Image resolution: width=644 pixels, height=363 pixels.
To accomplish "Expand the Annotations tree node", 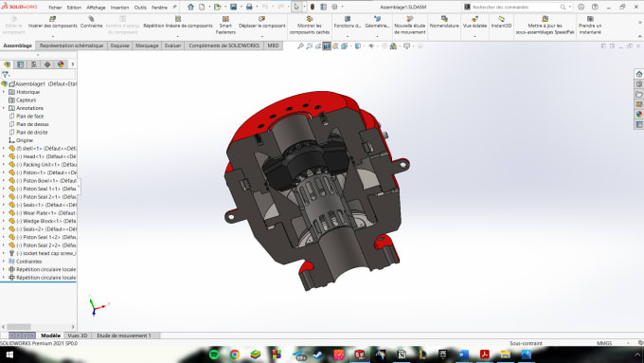I will [4, 108].
